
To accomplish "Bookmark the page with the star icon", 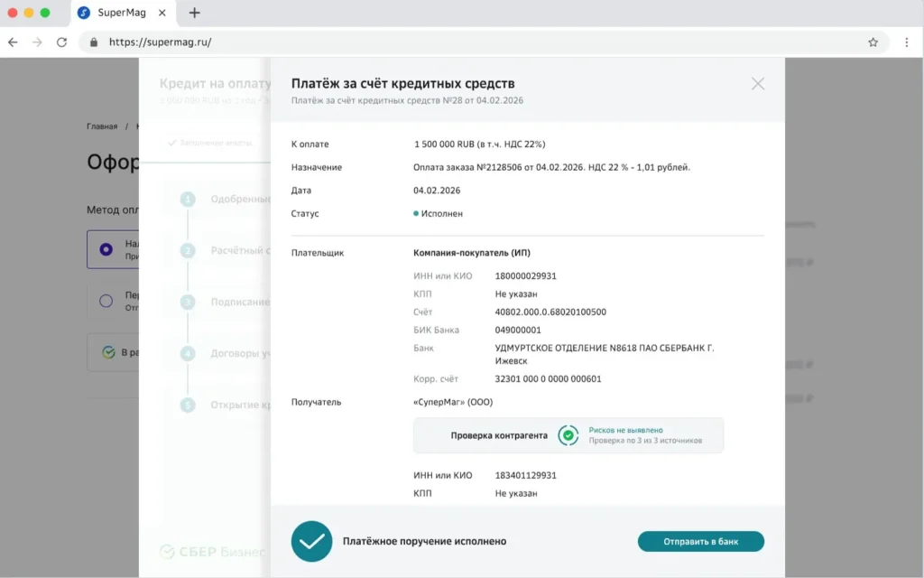I will [x=873, y=42].
